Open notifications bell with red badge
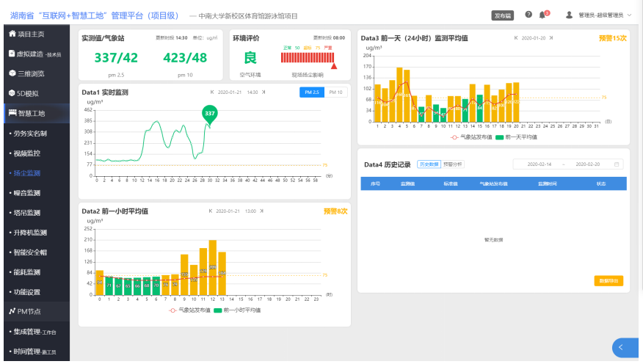 (543, 15)
